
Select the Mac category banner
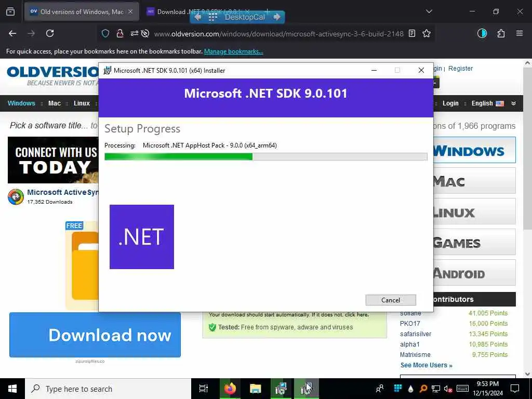click(x=474, y=180)
